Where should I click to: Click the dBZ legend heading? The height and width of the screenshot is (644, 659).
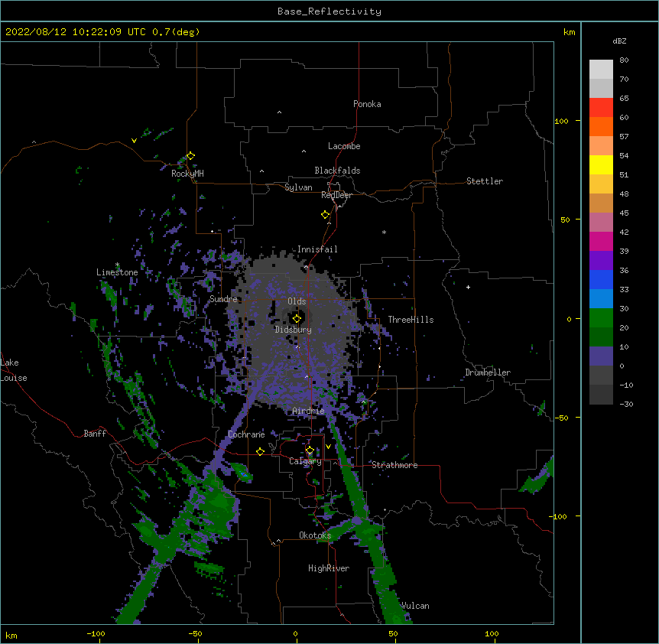coord(619,41)
